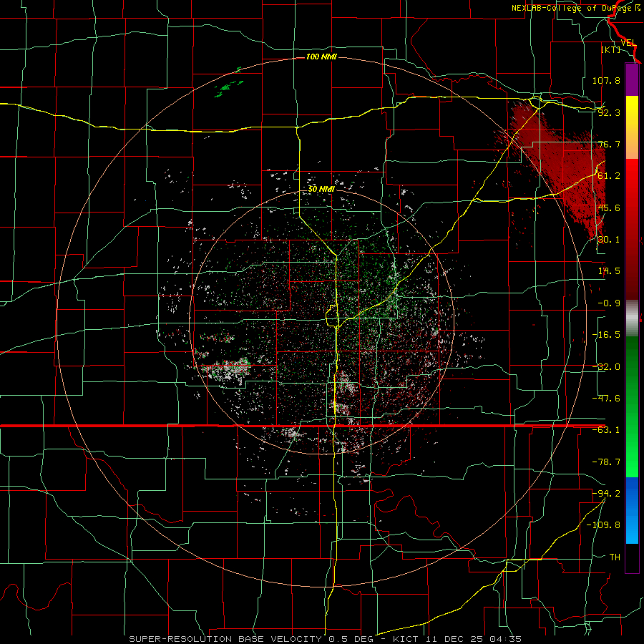Click the 76.7 legend value
The height and width of the screenshot is (644, 644).
609,144
